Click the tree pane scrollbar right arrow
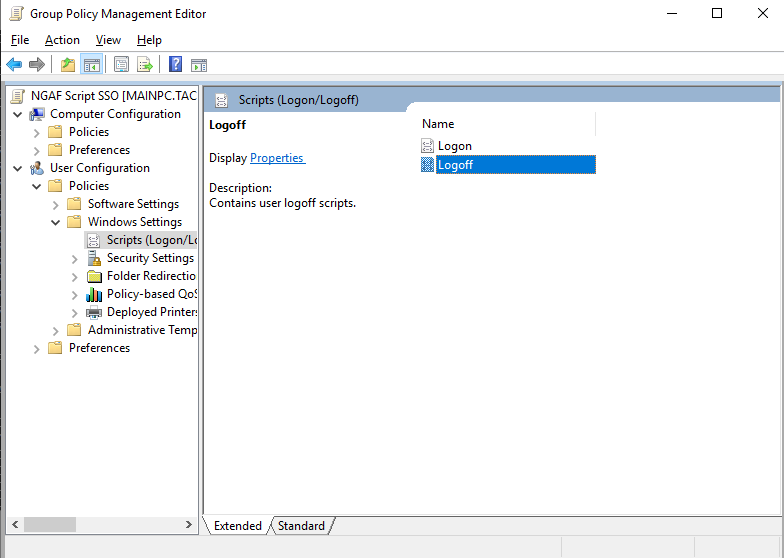The width and height of the screenshot is (784, 558). [190, 525]
